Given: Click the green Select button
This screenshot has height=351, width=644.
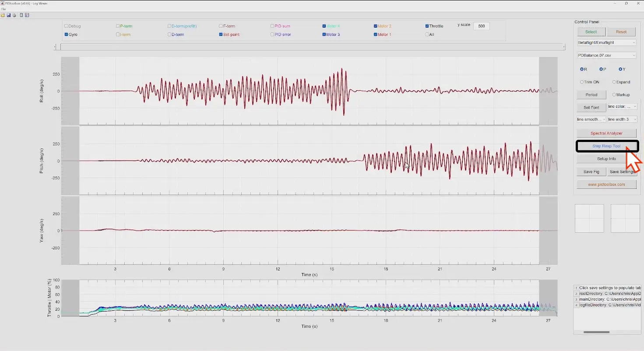Looking at the screenshot, I should coord(591,32).
